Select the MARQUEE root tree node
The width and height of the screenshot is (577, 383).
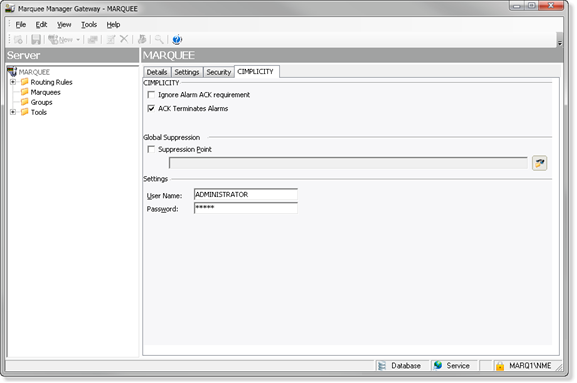pos(34,72)
